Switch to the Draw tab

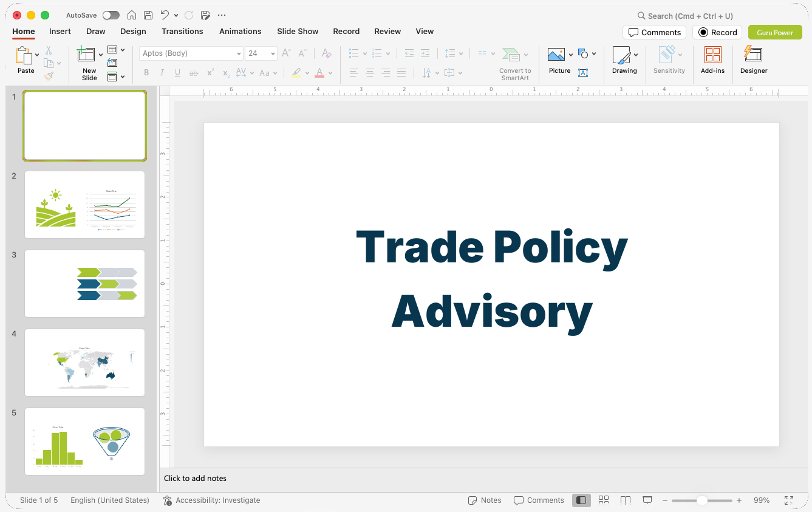click(96, 31)
